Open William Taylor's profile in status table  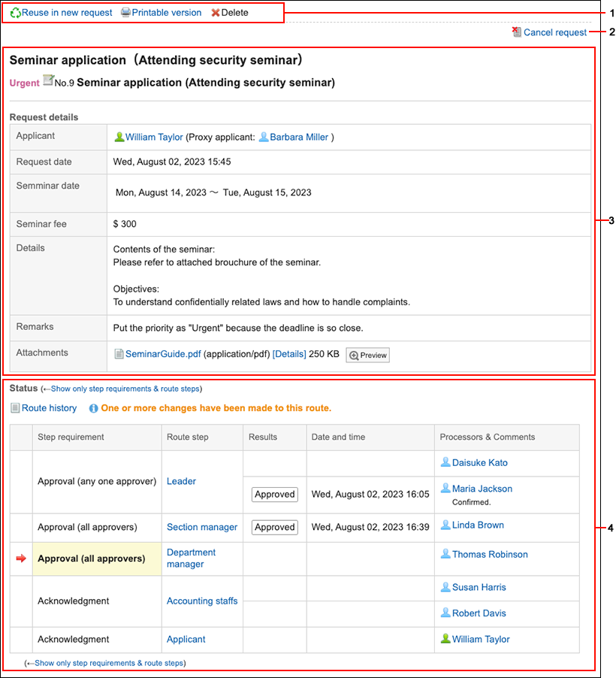pos(481,639)
